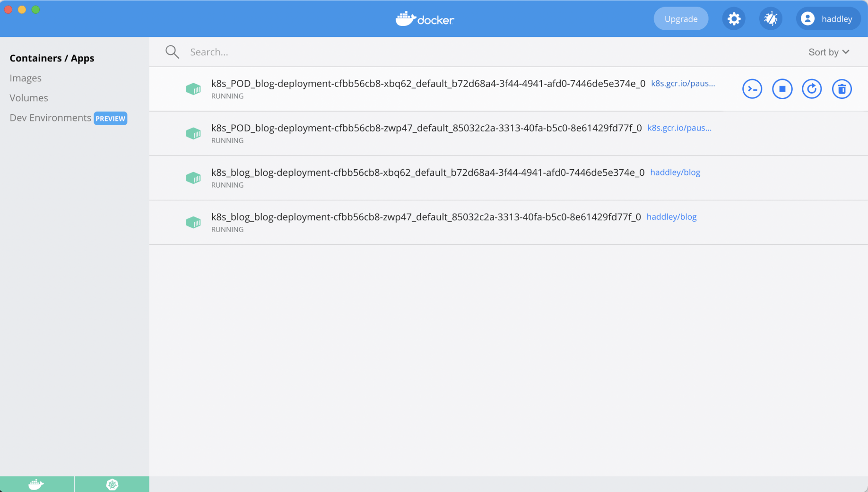The image size is (868, 492).
Task: Delete the first container with trash icon
Action: click(842, 89)
